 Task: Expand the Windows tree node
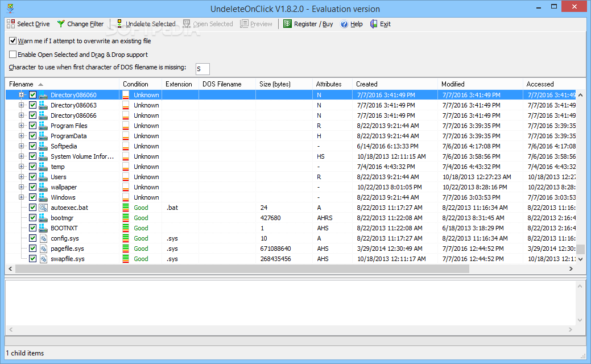tap(22, 197)
